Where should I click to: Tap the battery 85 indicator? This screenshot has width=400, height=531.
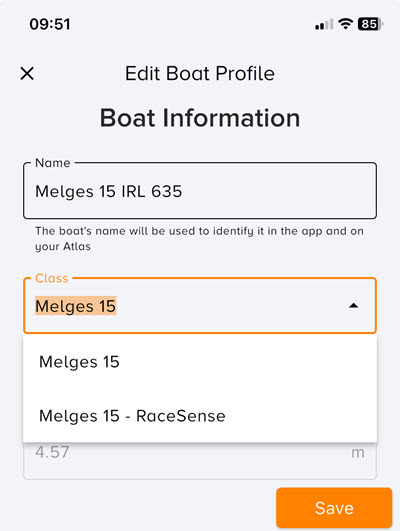pos(371,24)
